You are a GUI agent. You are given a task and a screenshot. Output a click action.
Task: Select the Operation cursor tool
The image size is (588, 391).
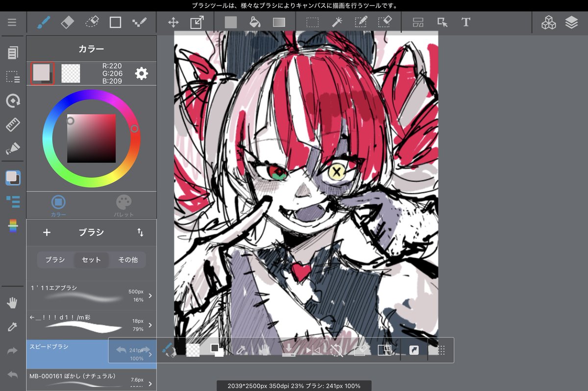click(442, 23)
